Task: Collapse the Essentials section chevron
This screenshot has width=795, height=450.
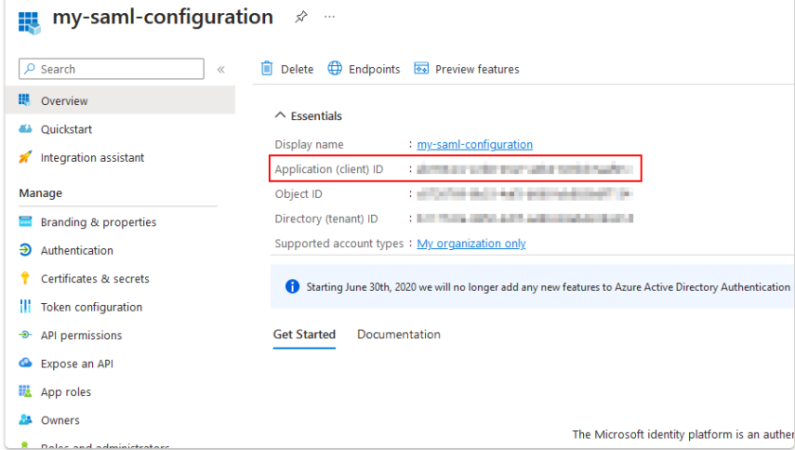Action: [280, 116]
